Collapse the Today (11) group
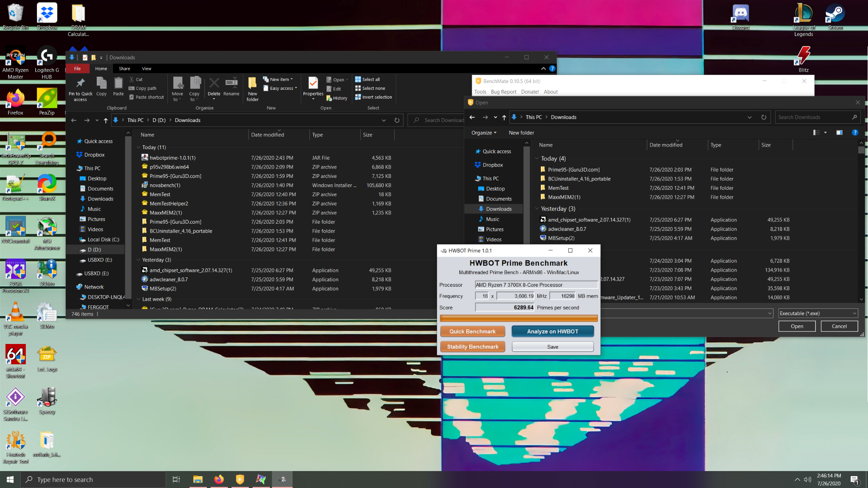This screenshot has width=868, height=488. pos(139,147)
